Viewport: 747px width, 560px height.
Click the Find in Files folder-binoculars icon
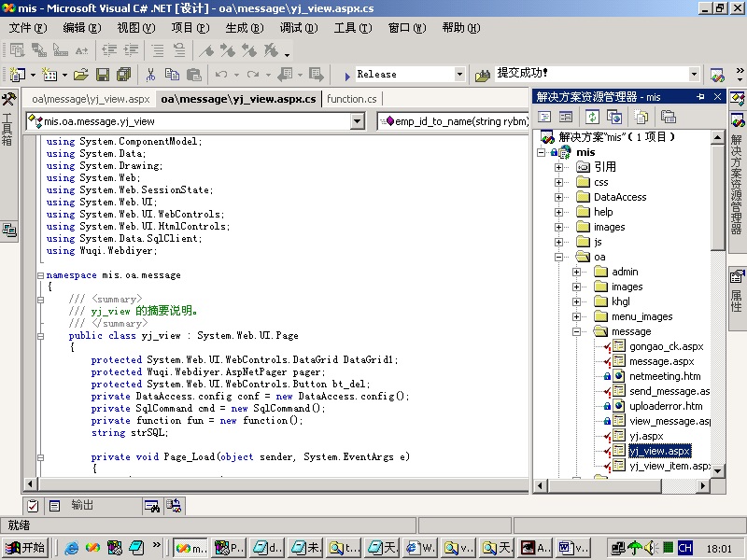[x=483, y=75]
